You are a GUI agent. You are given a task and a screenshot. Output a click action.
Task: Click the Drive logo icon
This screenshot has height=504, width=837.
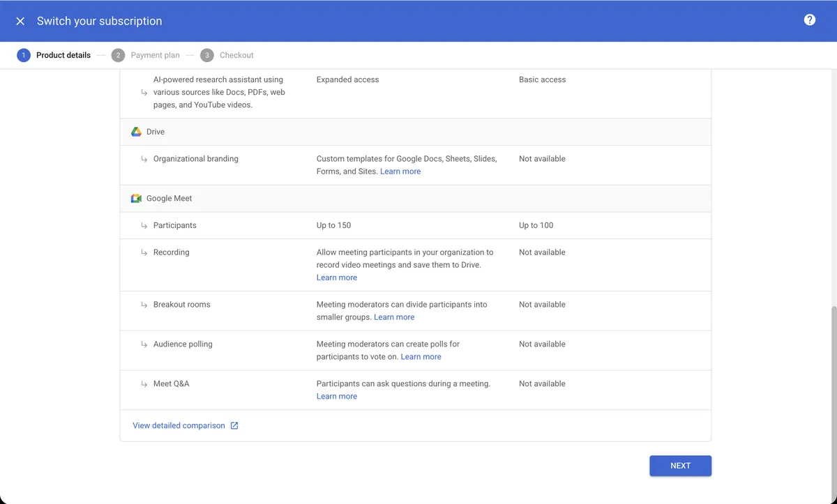click(136, 132)
